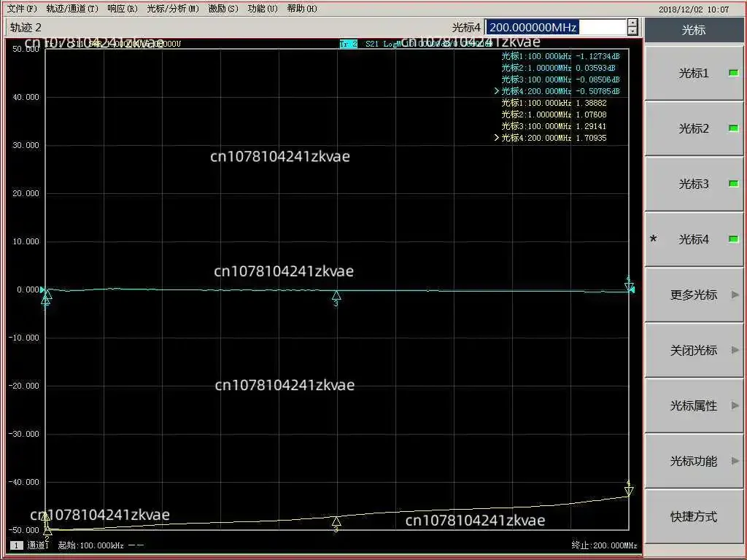
Task: Click the highlighted Tr 2 trace label
Action: click(x=349, y=44)
